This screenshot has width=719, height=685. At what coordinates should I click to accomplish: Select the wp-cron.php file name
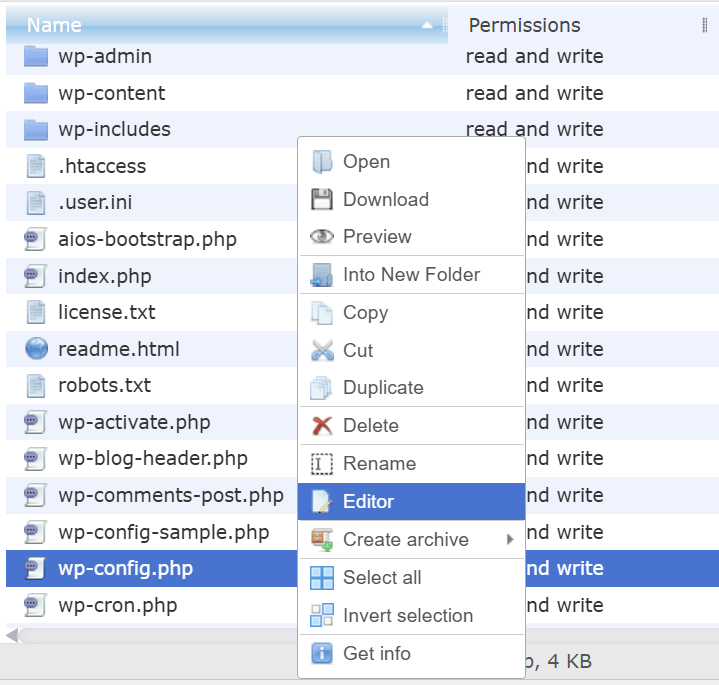pos(118,605)
